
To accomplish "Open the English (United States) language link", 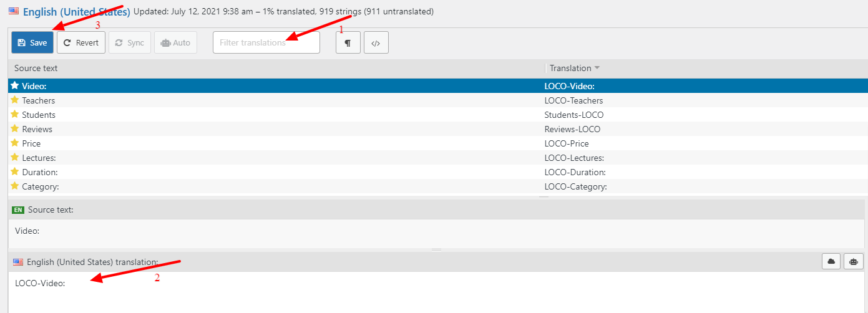I will click(76, 12).
